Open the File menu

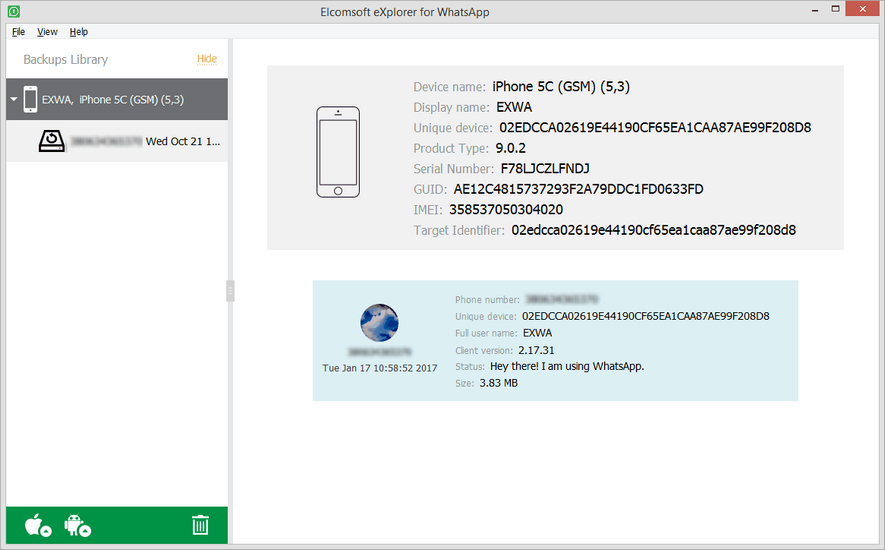coord(19,32)
